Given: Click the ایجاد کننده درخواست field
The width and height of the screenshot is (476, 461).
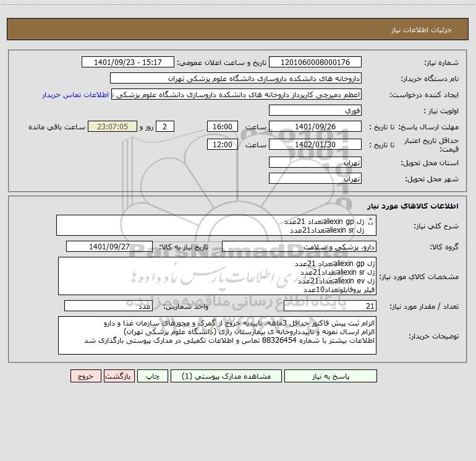Looking at the screenshot, I should tap(237, 95).
